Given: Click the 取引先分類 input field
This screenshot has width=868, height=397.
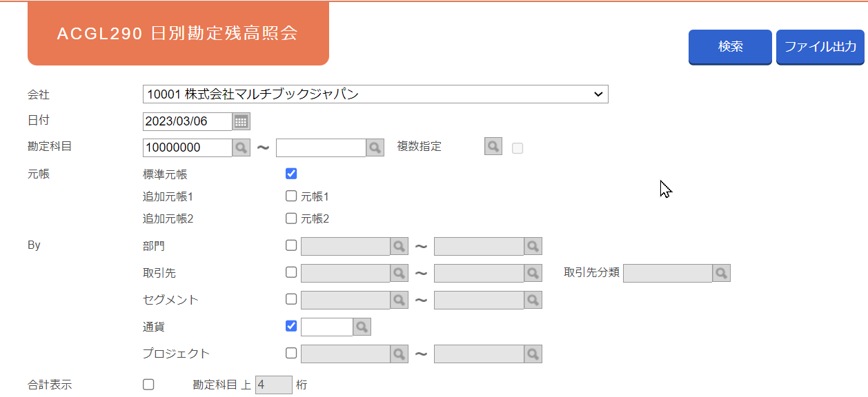Looking at the screenshot, I should (x=668, y=273).
